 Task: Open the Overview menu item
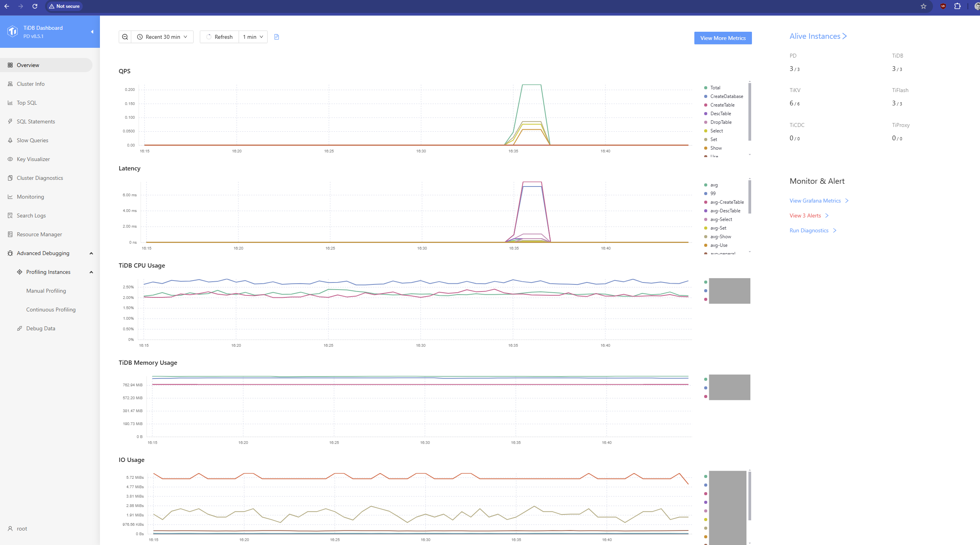coord(46,65)
